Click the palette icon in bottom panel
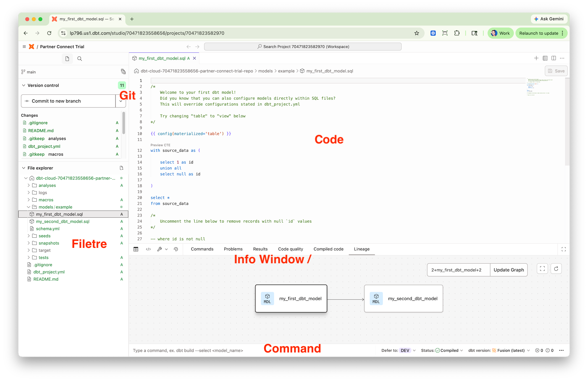Image resolution: width=588 pixels, height=381 pixels. [x=176, y=249]
